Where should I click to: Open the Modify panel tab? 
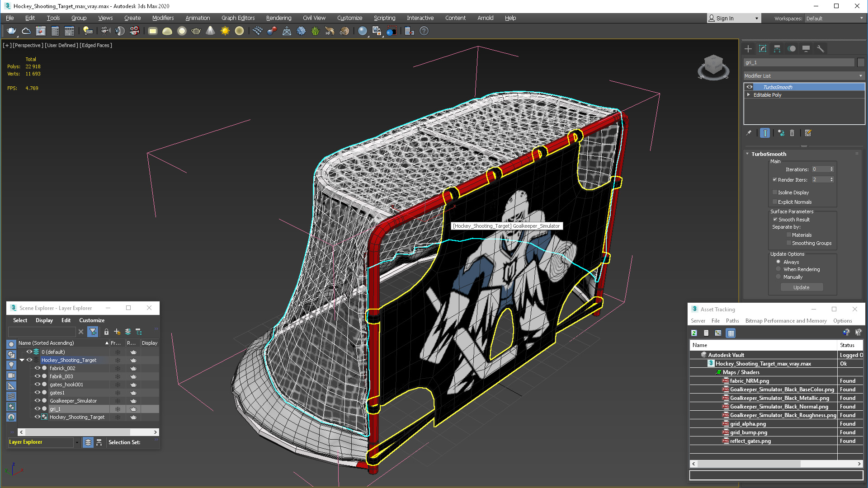763,49
